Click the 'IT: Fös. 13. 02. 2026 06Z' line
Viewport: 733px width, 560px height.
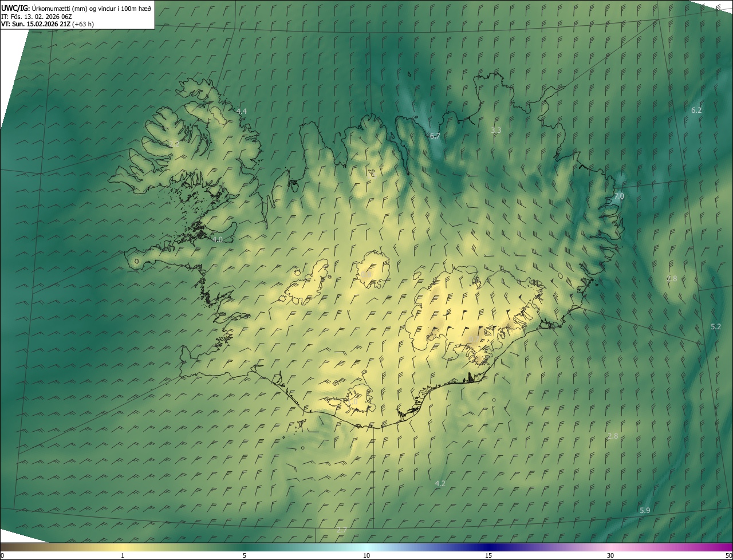(x=37, y=16)
